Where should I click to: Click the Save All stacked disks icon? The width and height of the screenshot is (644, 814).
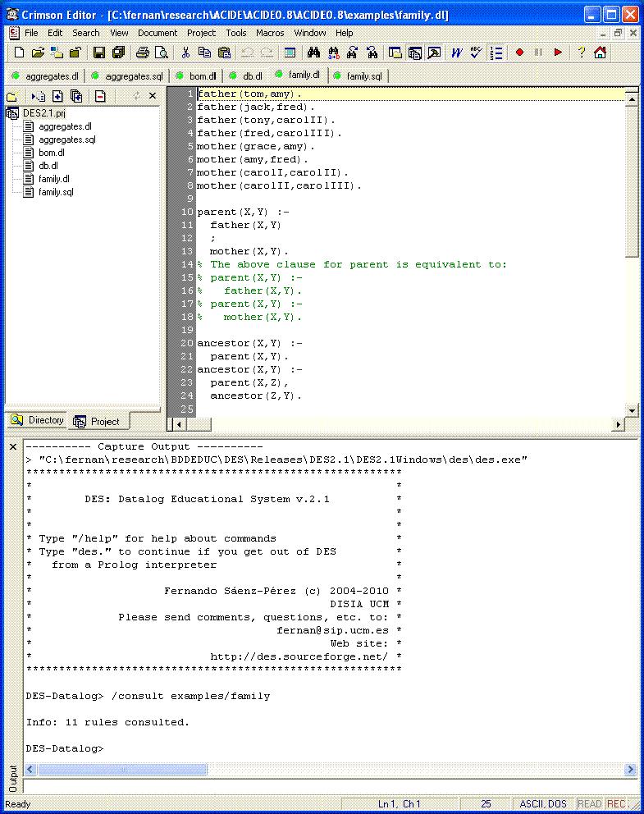tap(119, 53)
